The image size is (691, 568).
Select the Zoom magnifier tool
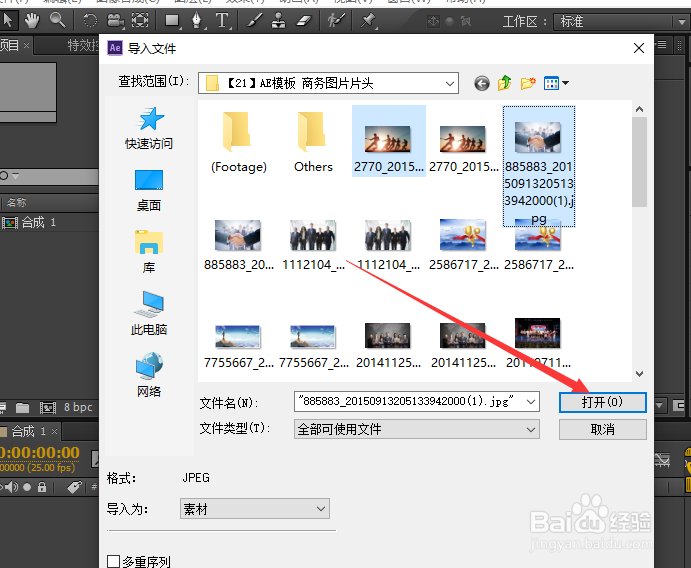pos(57,20)
